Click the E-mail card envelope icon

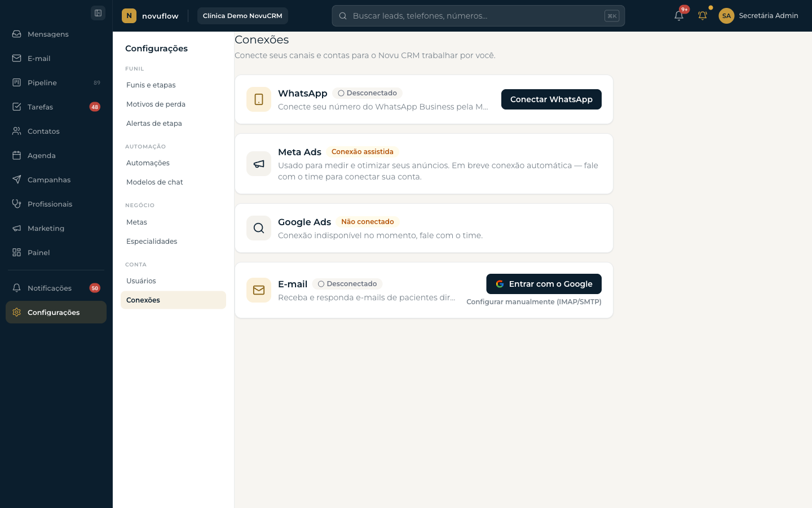[259, 290]
